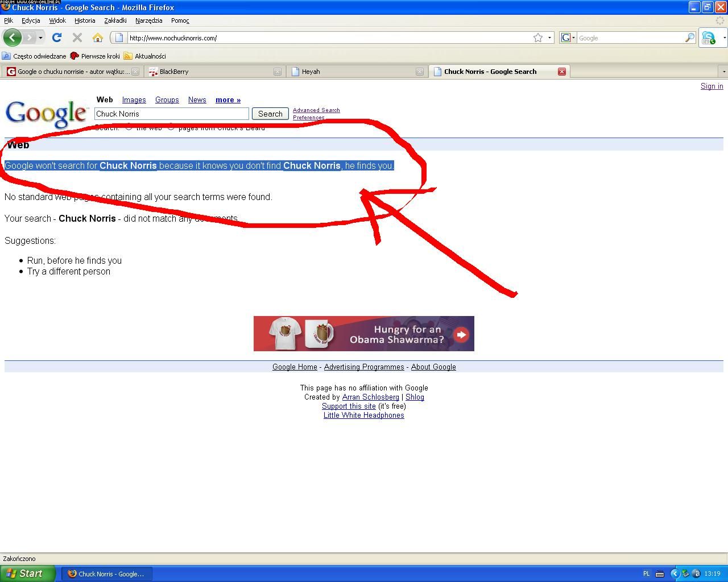Open the 'Często odwiedzane' bookmarks folder

coord(34,56)
